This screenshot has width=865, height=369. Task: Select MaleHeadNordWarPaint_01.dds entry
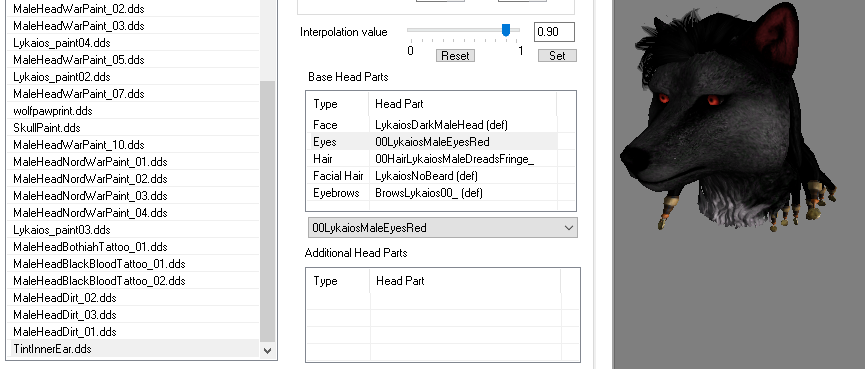135,162
